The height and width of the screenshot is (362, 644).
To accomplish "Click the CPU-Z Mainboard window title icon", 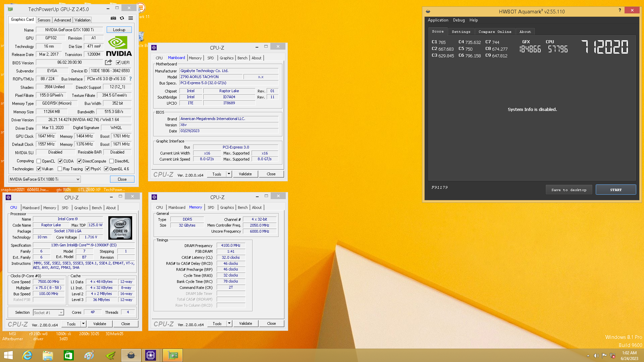I will coord(154,48).
